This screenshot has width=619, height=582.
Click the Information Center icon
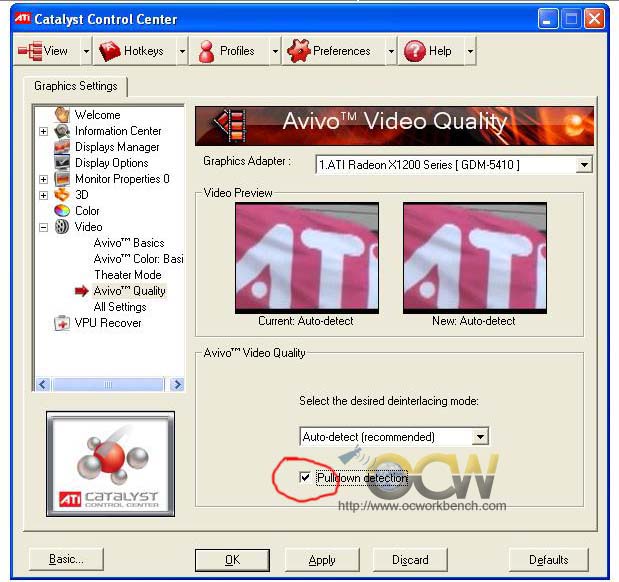pyautogui.click(x=62, y=131)
